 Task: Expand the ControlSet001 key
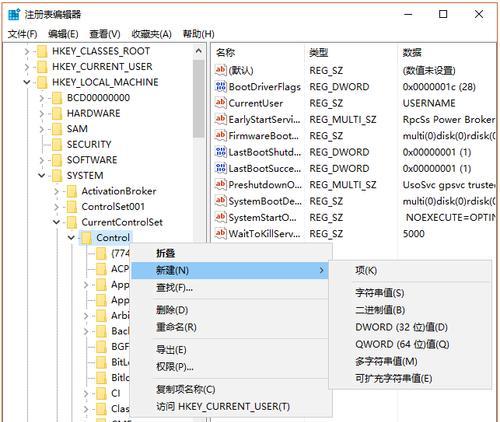coord(56,207)
